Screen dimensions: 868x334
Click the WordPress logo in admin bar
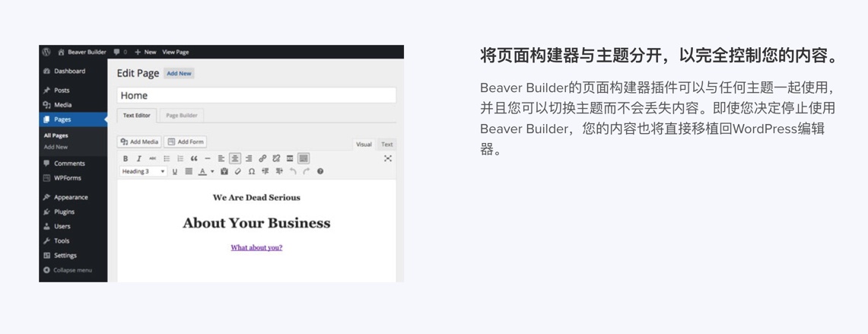[x=46, y=52]
